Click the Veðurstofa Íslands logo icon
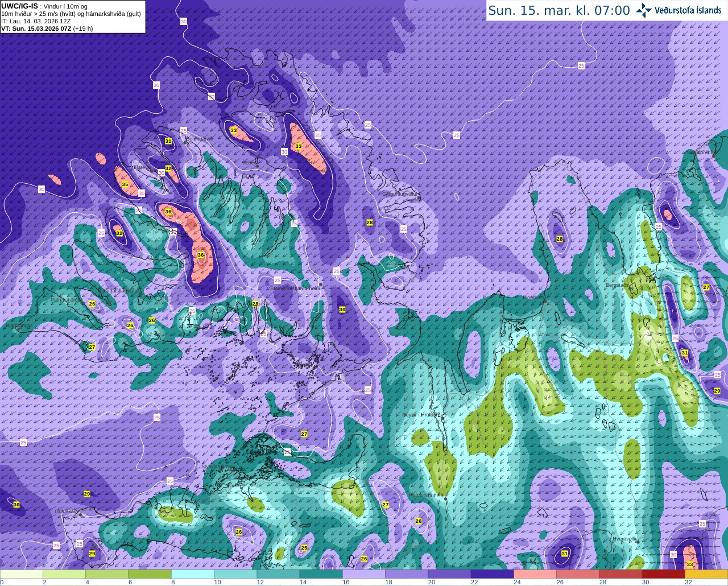The image size is (728, 586). [644, 10]
